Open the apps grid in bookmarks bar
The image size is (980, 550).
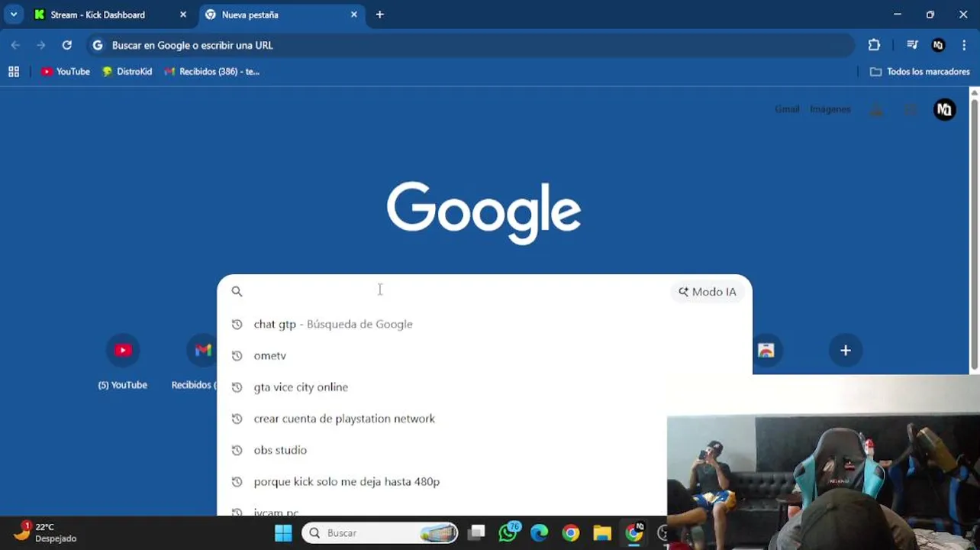tap(13, 72)
